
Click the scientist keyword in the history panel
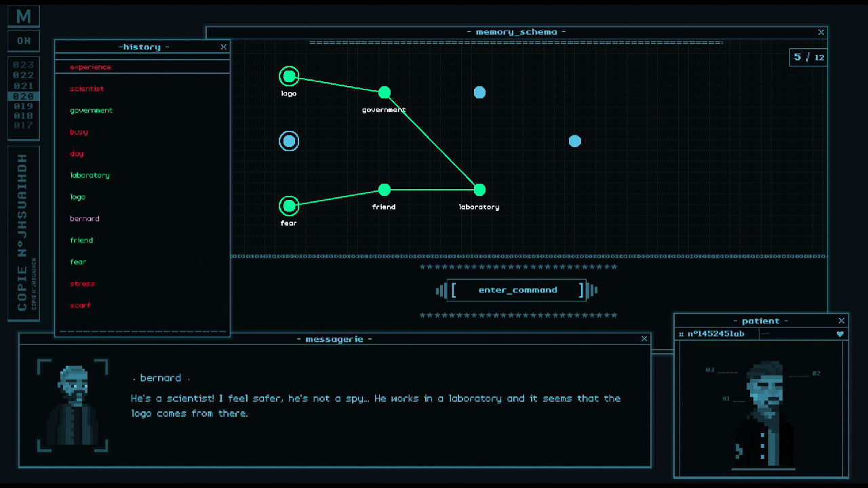(x=87, y=88)
